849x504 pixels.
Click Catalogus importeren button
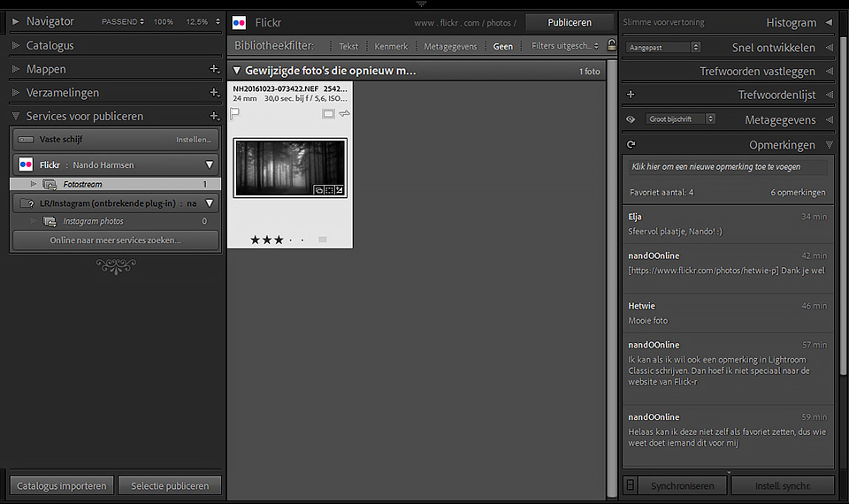tap(62, 485)
